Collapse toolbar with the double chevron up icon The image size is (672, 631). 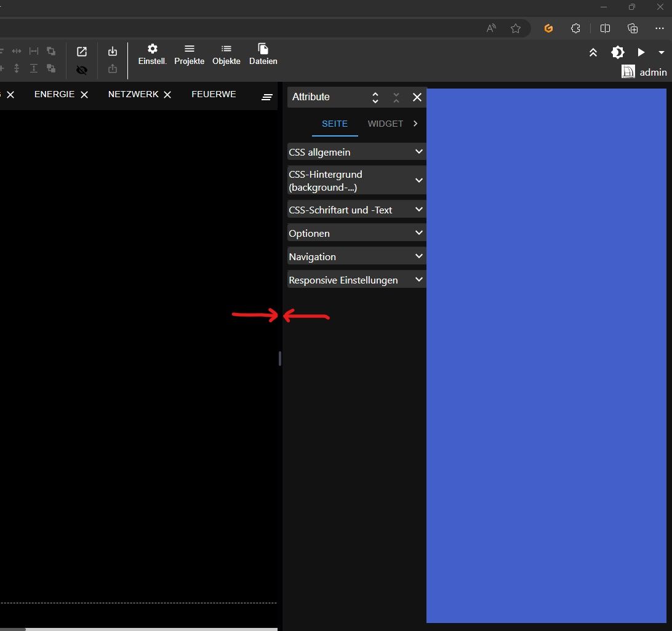click(593, 52)
